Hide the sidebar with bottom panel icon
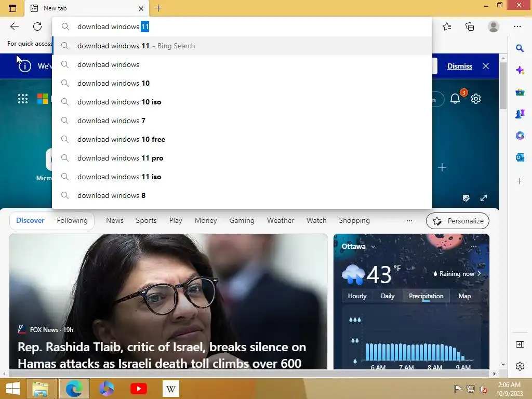Viewport: 532px width, 399px height. click(520, 345)
